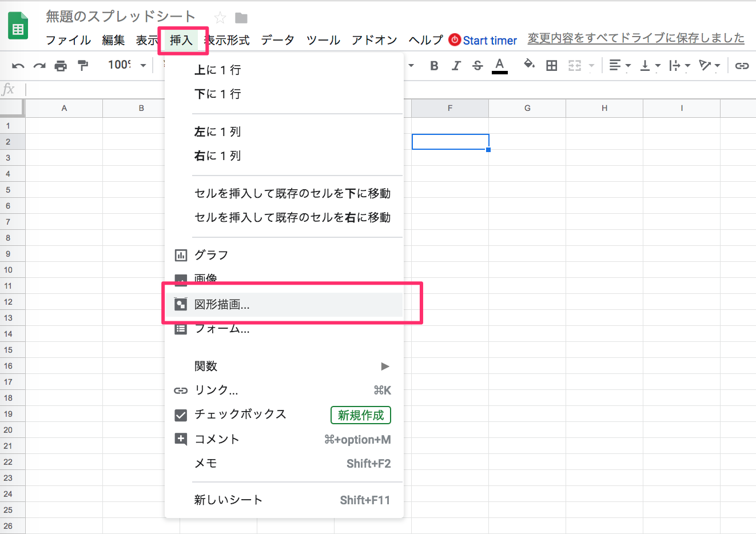Image resolution: width=756 pixels, height=534 pixels.
Task: Open the 編集 menu
Action: click(113, 40)
